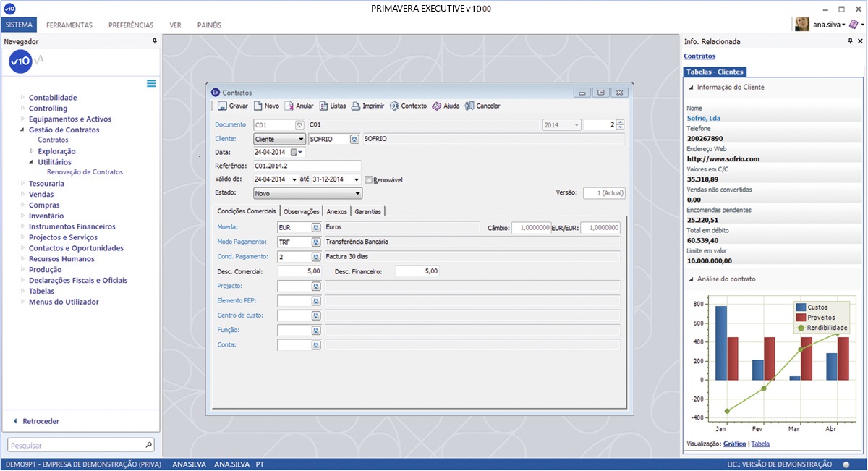Viewport: 868px width, 471px height.
Task: Click the Primavera app icon in the title bar
Action: 9,8
